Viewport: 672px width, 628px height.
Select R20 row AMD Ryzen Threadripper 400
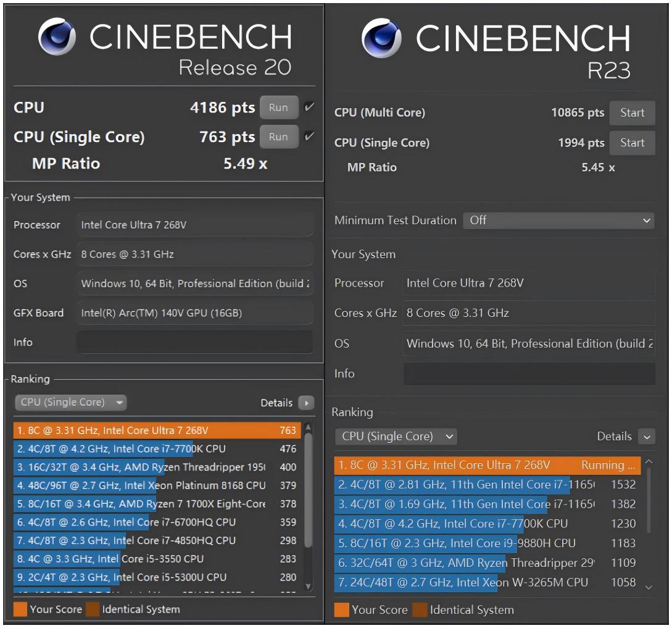click(157, 467)
